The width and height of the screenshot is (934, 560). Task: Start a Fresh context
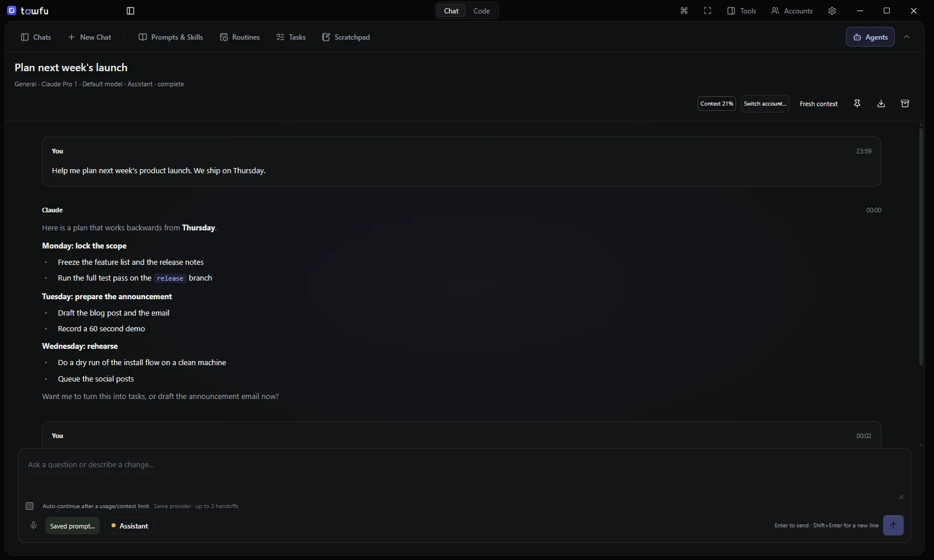[x=818, y=103]
